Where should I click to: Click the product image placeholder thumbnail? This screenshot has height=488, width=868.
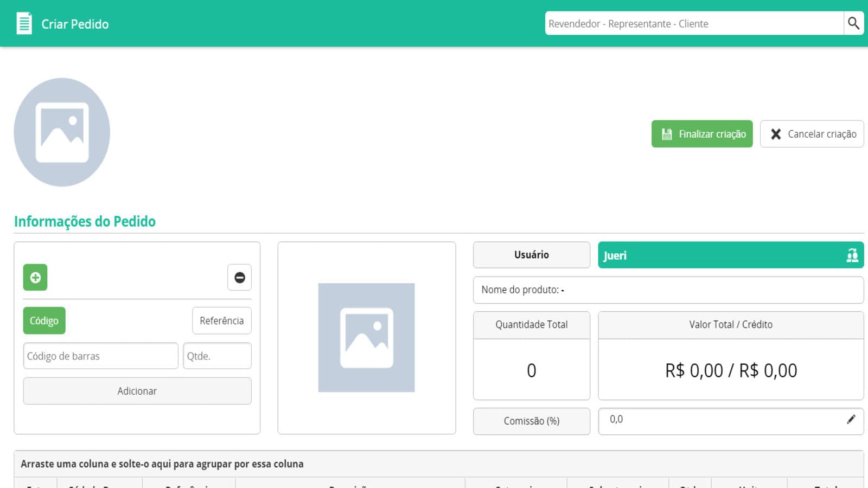point(366,337)
